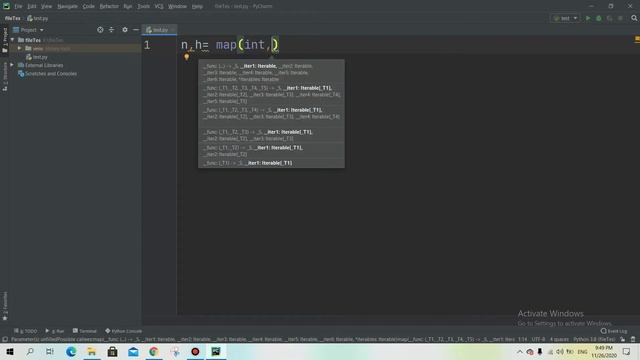Image resolution: width=640 pixels, height=360 pixels.
Task: Switch to the test.py editor tab
Action: 159,30
